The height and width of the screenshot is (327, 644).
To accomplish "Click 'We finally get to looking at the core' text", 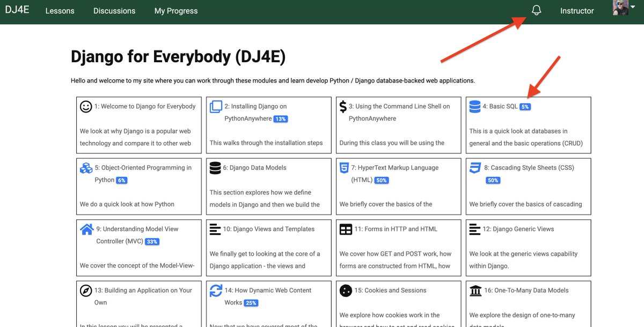I will [265, 259].
